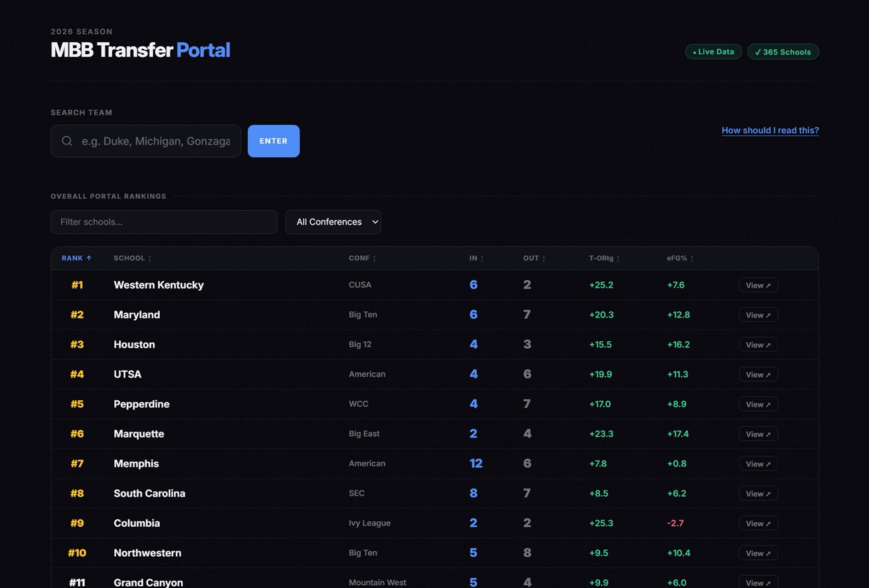This screenshot has height=588, width=869.
Task: Click the Filter schools input box
Action: pyautogui.click(x=164, y=222)
